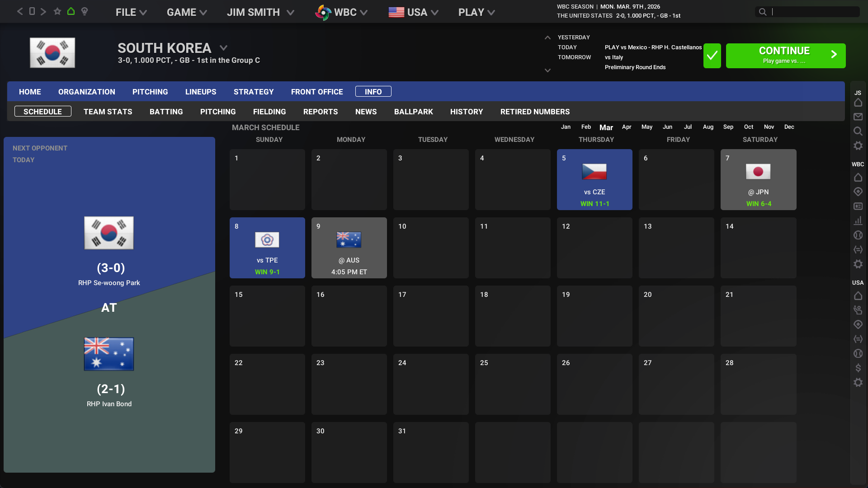
Task: Expand the South Korea team dropdown
Action: click(223, 48)
